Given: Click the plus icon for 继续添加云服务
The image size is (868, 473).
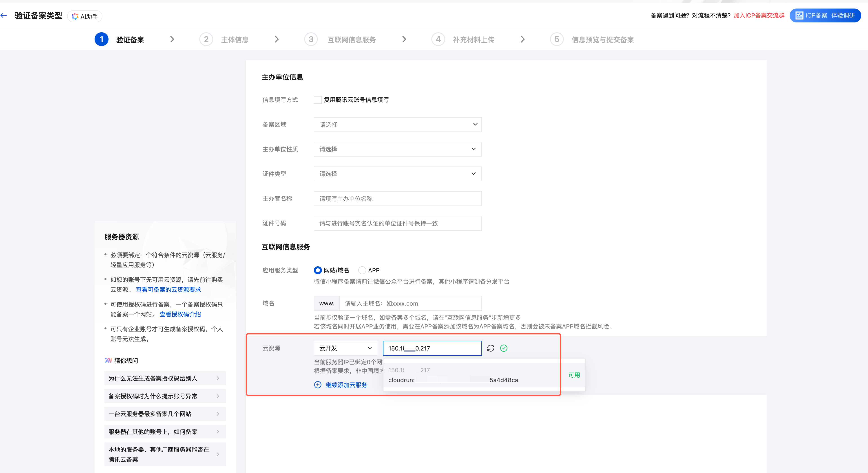Looking at the screenshot, I should 318,385.
